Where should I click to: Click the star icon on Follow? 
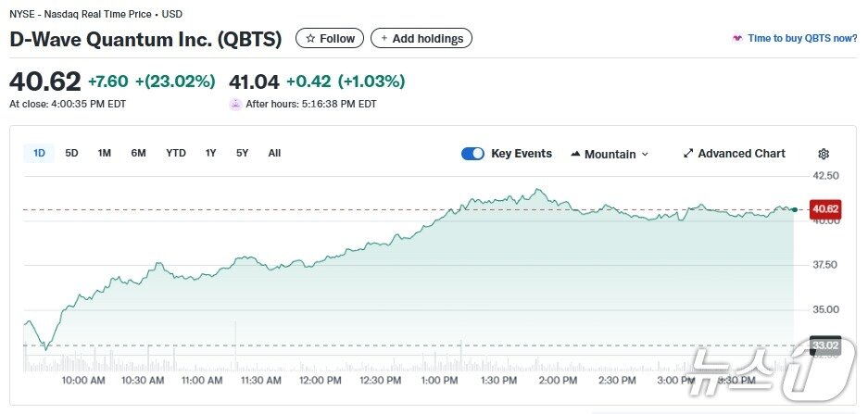click(x=310, y=39)
